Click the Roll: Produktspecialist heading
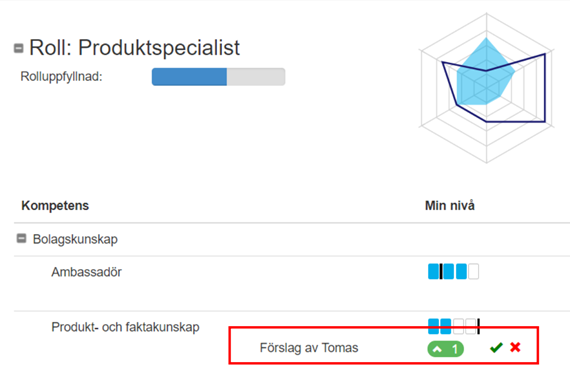 coord(135,48)
